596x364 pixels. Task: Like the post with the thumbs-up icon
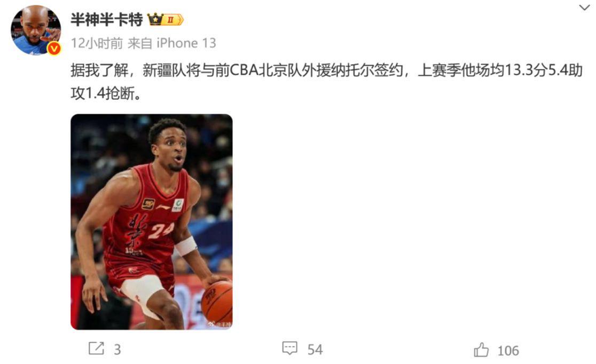pyautogui.click(x=481, y=350)
